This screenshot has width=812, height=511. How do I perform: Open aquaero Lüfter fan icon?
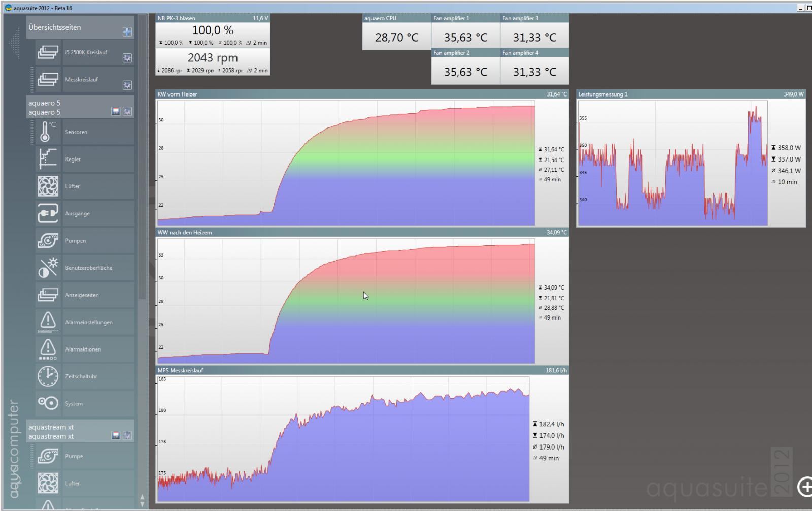pyautogui.click(x=48, y=186)
